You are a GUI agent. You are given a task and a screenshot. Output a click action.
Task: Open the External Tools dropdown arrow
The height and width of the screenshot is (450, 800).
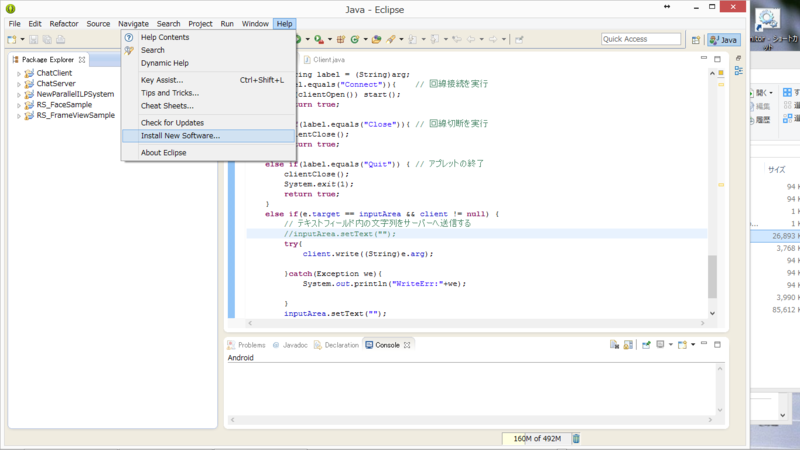click(330, 39)
